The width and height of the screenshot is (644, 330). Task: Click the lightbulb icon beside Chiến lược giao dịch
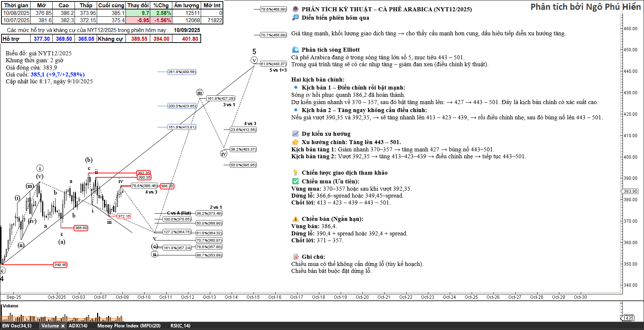click(x=295, y=173)
